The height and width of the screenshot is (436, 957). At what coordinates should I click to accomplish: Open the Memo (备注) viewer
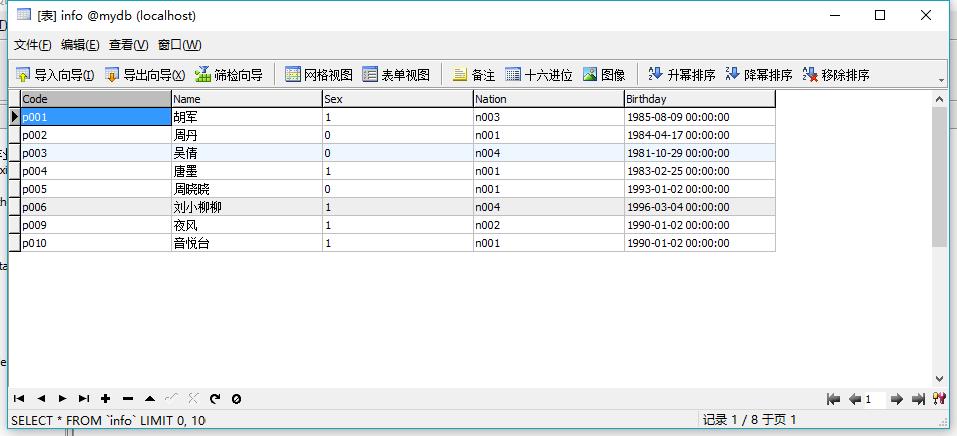(x=474, y=75)
